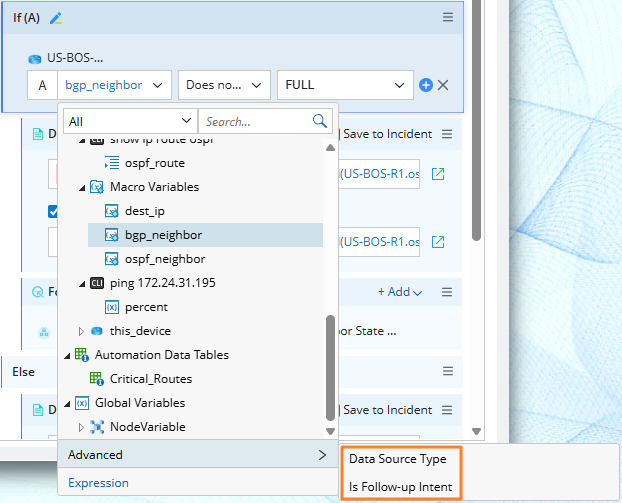
Task: Open the FULL value dropdown
Action: coord(345,85)
